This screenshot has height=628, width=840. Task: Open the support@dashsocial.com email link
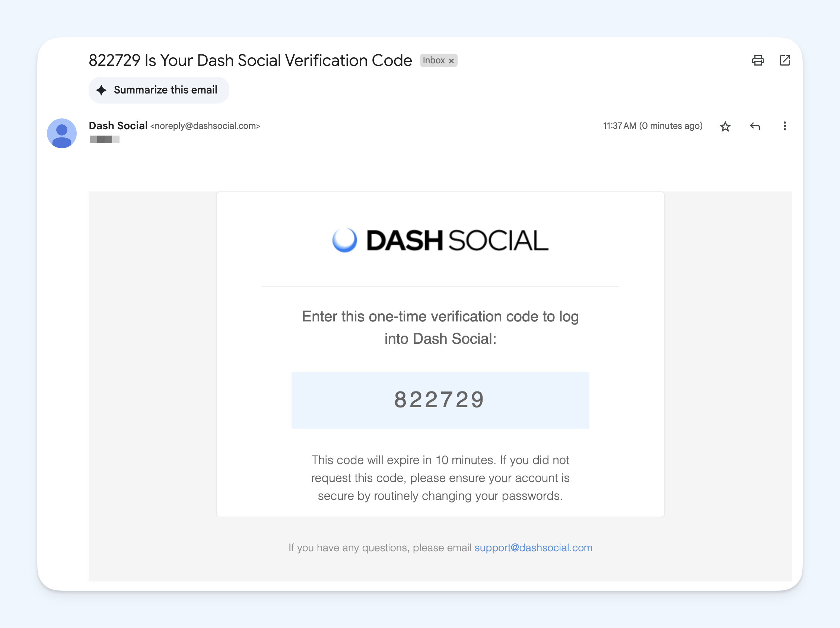click(x=533, y=548)
